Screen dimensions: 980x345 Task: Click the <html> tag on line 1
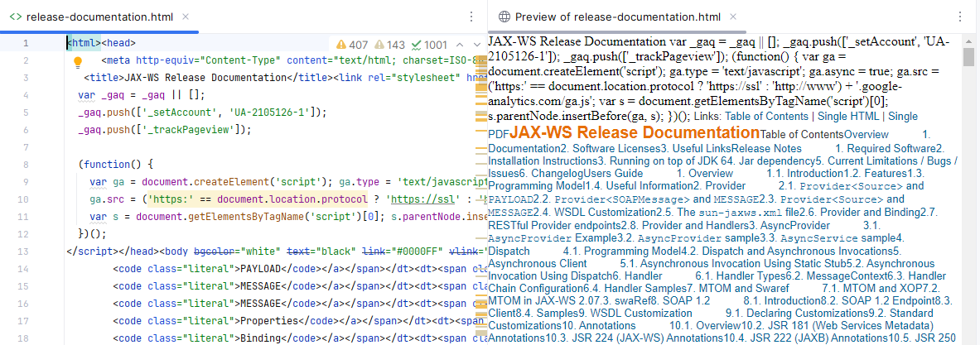(83, 43)
